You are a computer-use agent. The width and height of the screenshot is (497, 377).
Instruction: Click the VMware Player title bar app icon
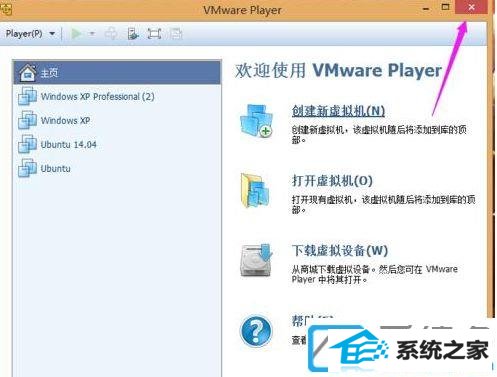pos(6,9)
